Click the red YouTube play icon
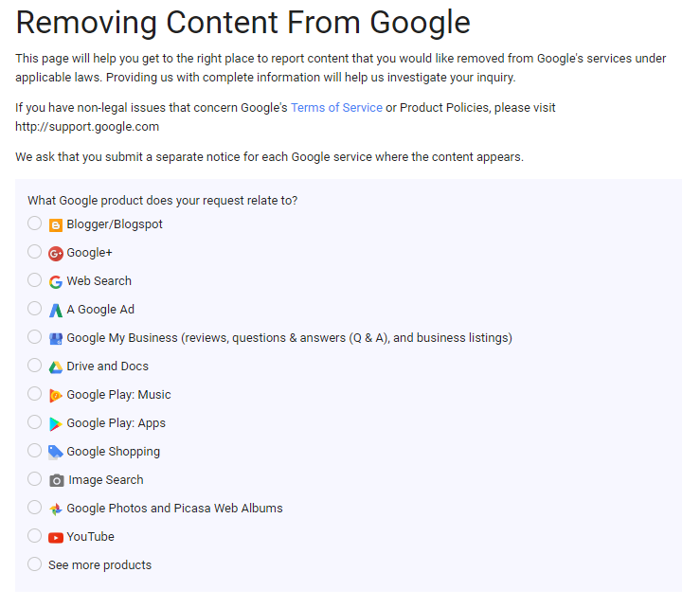This screenshot has height=608, width=700. click(56, 538)
